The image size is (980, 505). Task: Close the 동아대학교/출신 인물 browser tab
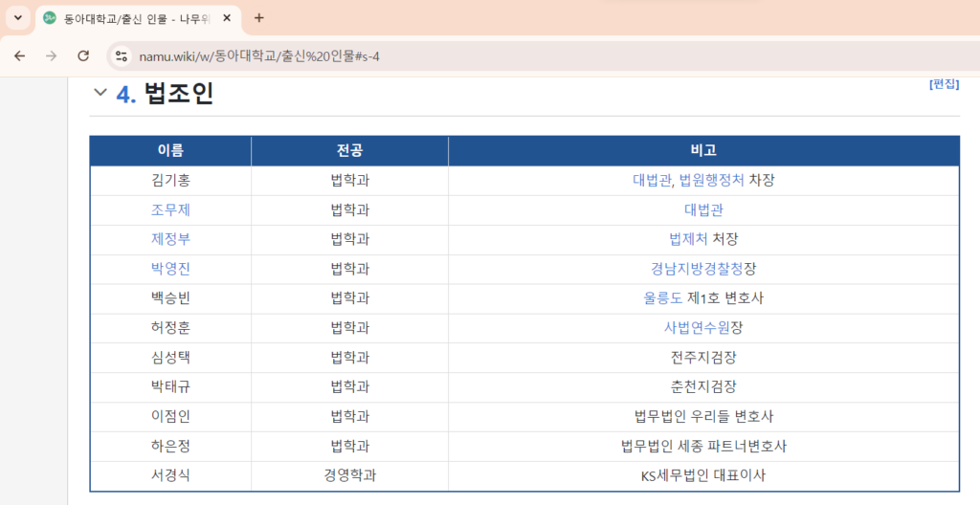click(227, 18)
